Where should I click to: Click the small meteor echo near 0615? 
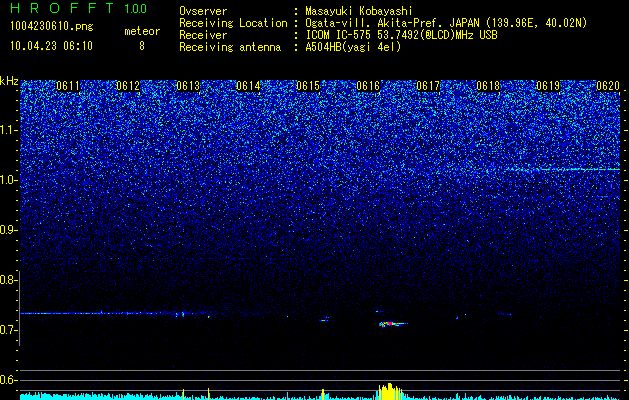tap(324, 319)
